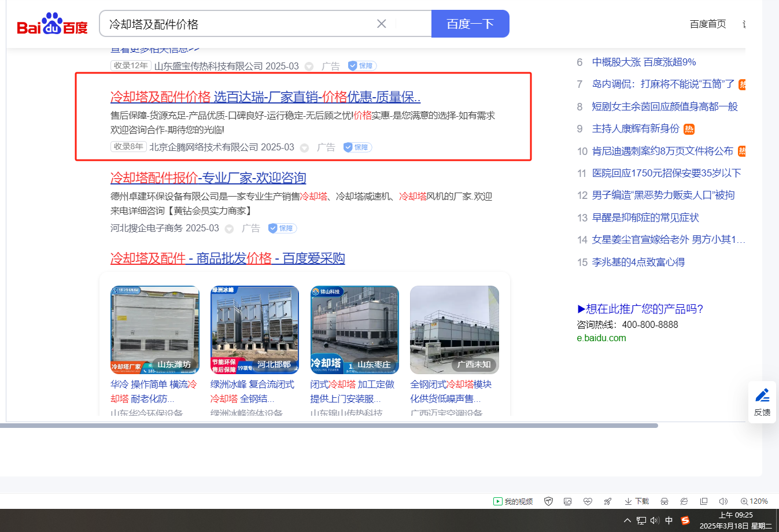Click the Sogou input method tray icon
779x532 pixels.
(685, 520)
